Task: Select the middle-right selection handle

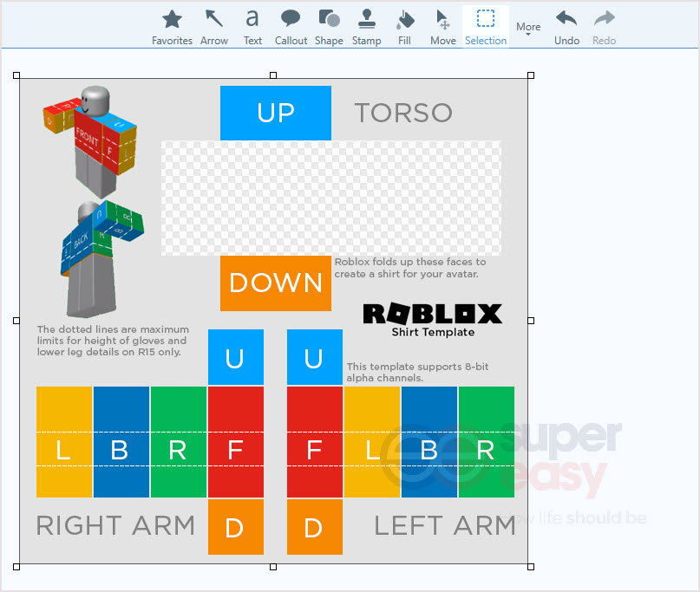Action: click(531, 321)
